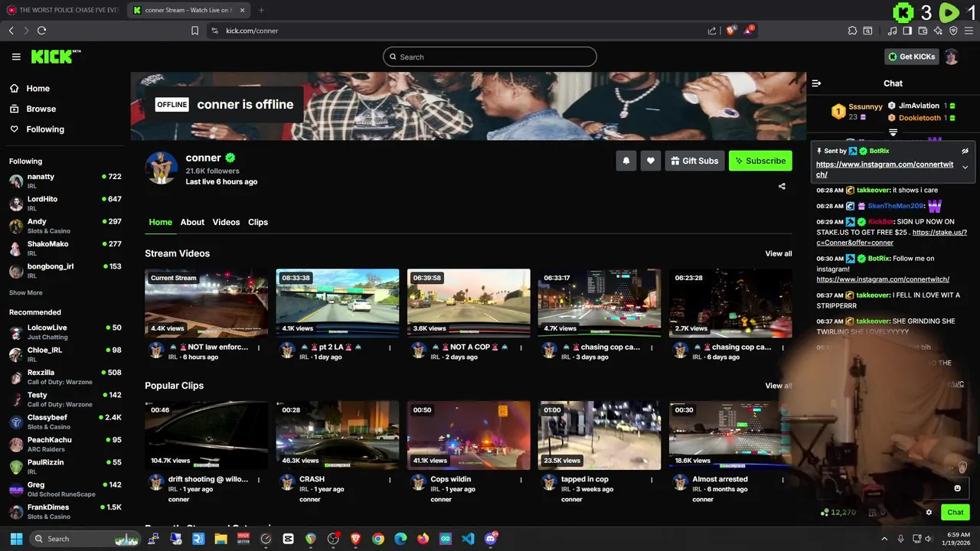Viewport: 980px width, 551px height.
Task: Toggle the browser sidebar panel icon
Action: [x=907, y=31]
